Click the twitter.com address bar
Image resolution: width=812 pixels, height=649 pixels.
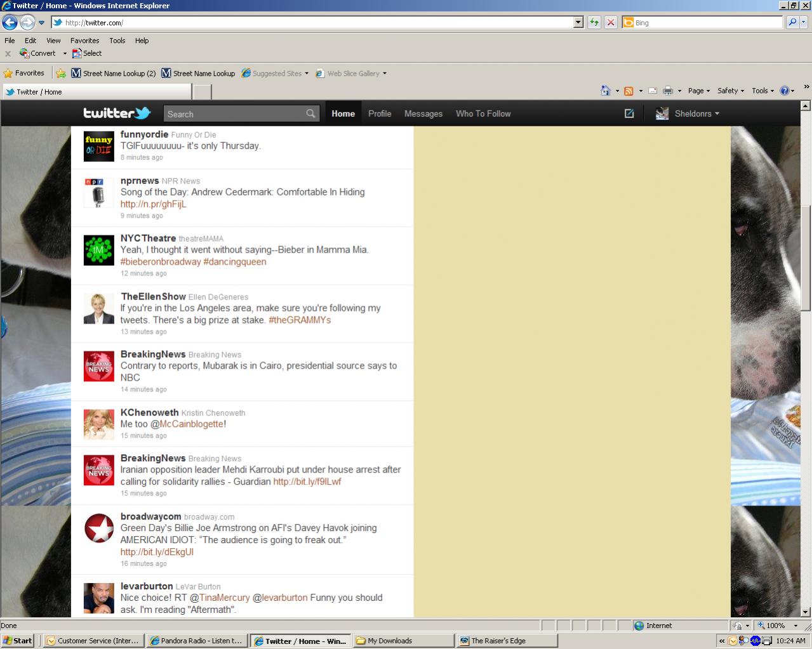(x=312, y=23)
